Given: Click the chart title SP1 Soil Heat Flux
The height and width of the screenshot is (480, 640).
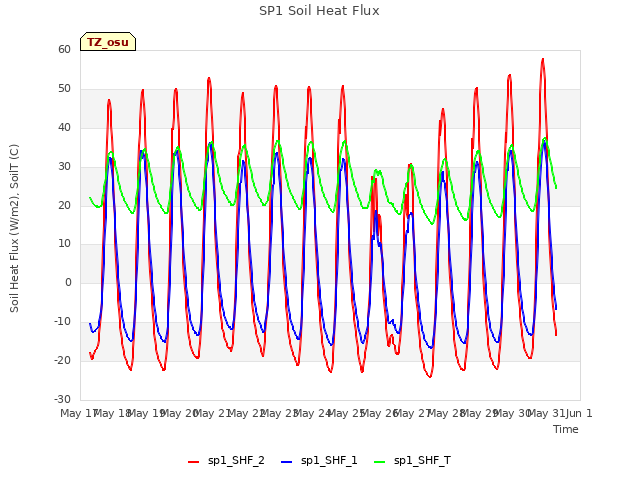Looking at the screenshot, I should 319,11.
